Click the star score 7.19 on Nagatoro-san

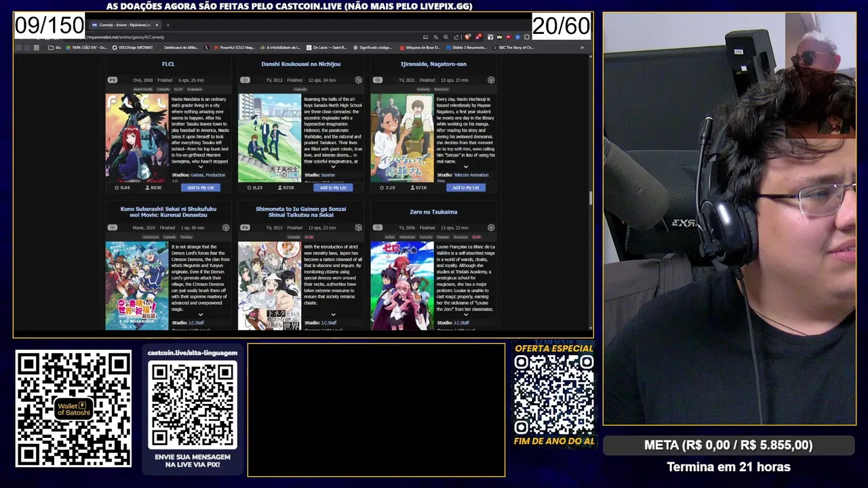[x=387, y=188]
